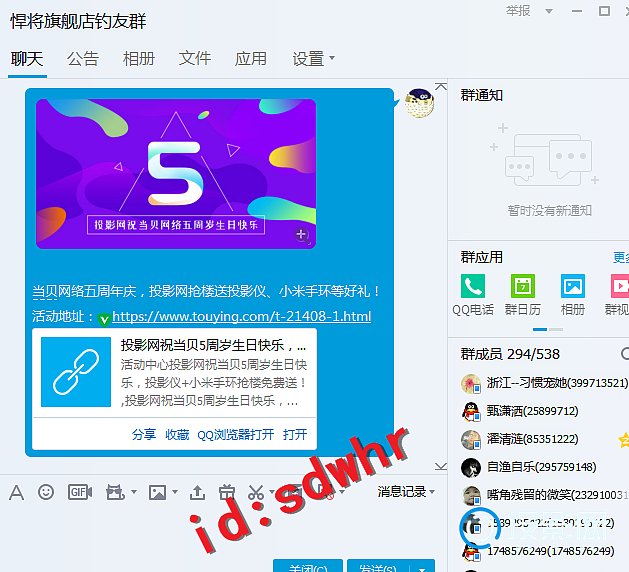Select member 嘴角残留的微笑
This screenshot has height=572, width=629.
pyautogui.click(x=544, y=495)
